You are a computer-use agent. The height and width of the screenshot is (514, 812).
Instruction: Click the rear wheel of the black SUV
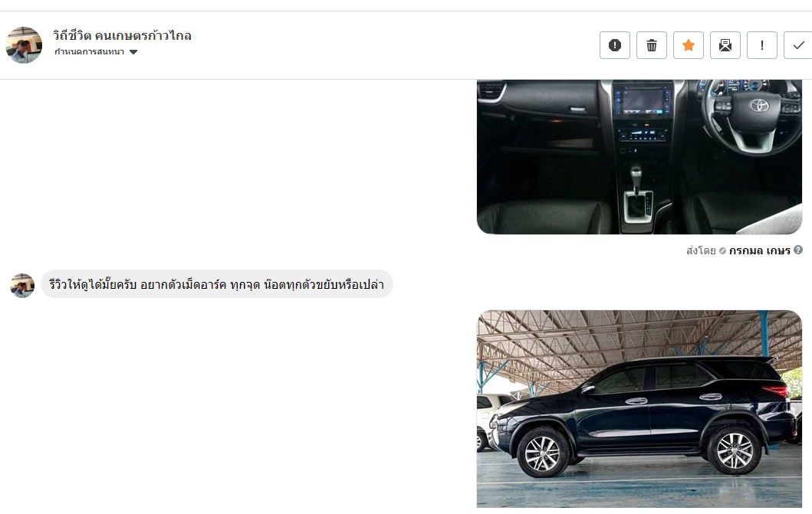pyautogui.click(x=735, y=451)
